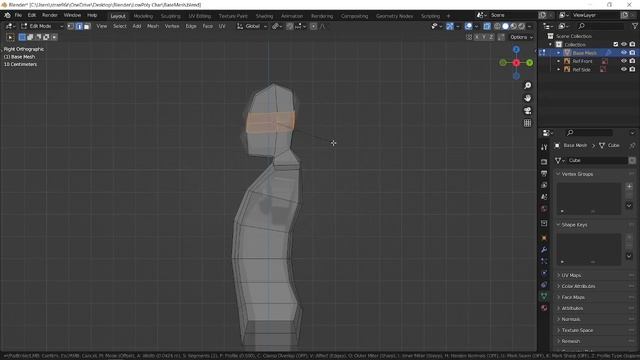Open viewport Options dropdown
640x360 pixels.
click(x=521, y=37)
